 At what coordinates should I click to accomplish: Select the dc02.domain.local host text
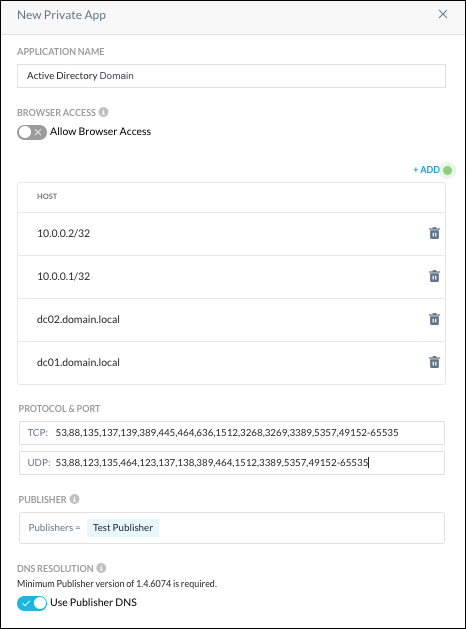coord(78,319)
